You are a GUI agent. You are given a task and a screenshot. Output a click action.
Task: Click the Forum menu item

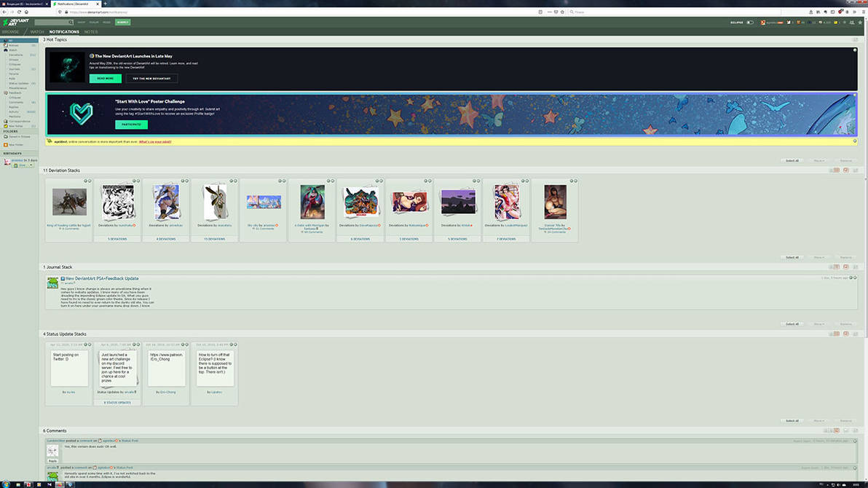point(93,22)
